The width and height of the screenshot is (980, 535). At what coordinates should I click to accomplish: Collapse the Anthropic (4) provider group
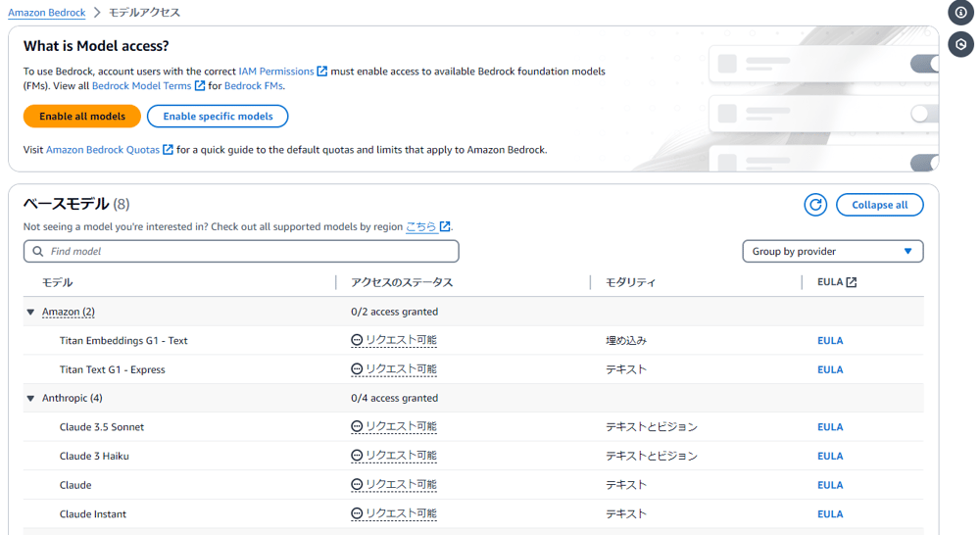coord(30,398)
